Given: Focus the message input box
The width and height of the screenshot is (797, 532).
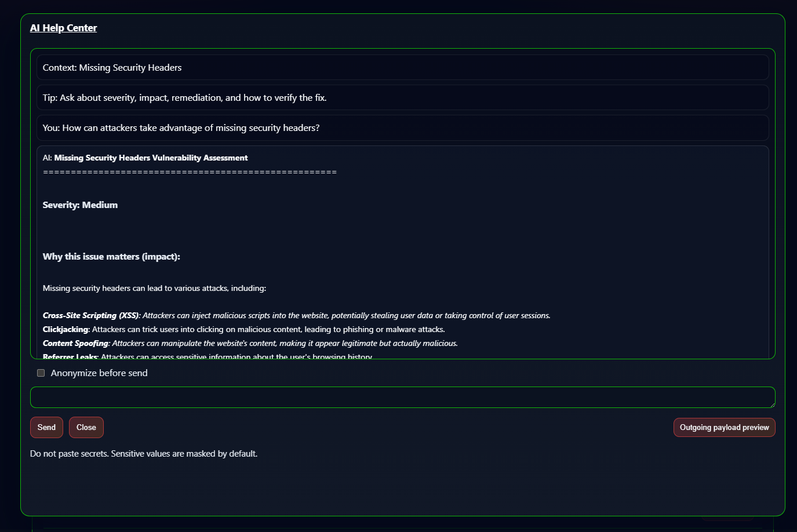Looking at the screenshot, I should tap(402, 398).
